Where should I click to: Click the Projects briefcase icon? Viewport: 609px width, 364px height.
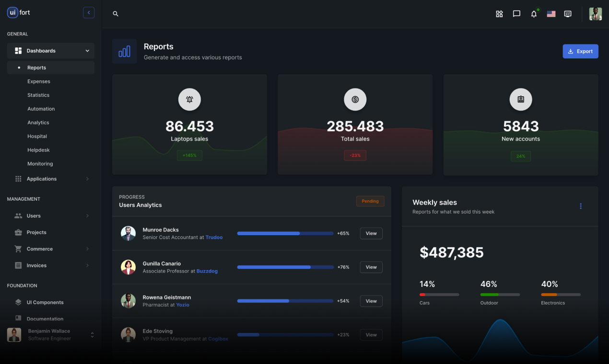(x=18, y=232)
